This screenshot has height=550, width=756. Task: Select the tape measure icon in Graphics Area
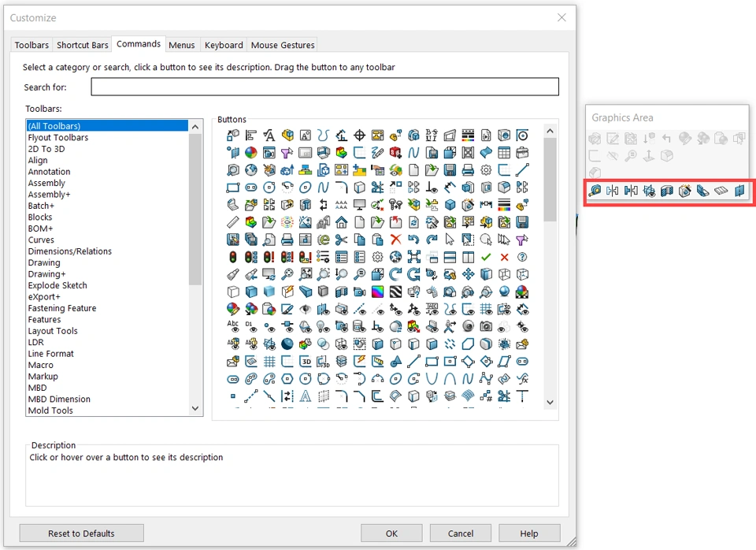[x=595, y=191]
